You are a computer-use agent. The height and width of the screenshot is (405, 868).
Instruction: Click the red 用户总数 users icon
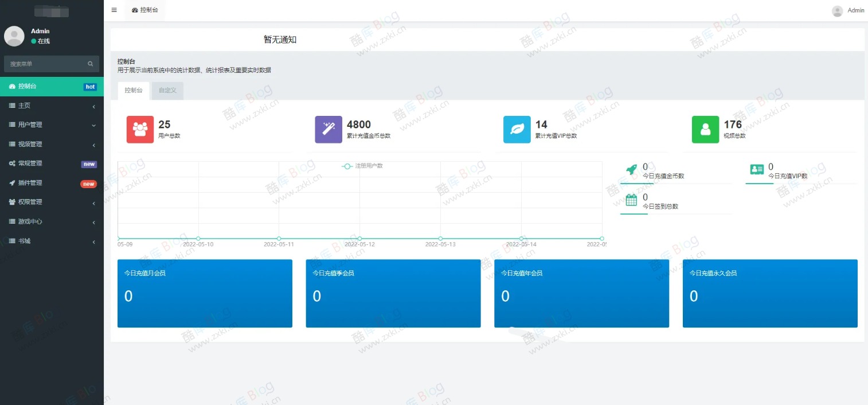tap(140, 129)
